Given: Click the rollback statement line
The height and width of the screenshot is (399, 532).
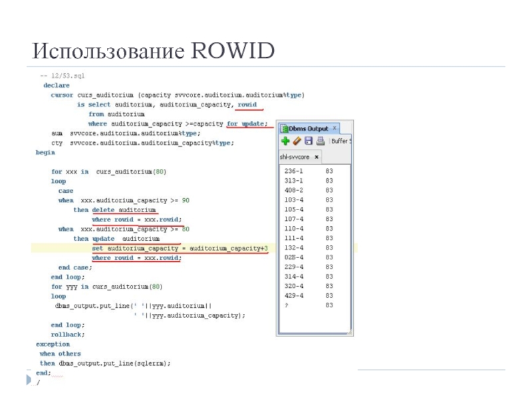Looking at the screenshot, I should click(68, 334).
